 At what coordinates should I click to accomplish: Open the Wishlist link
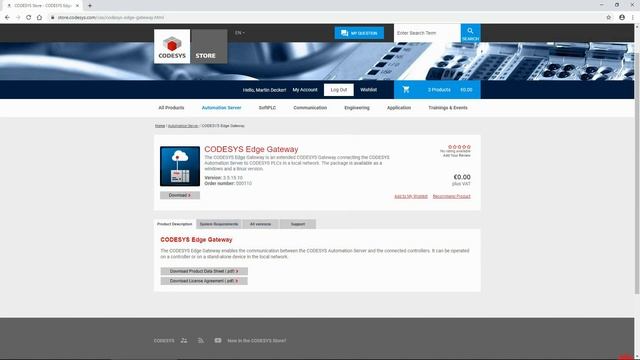pos(369,90)
